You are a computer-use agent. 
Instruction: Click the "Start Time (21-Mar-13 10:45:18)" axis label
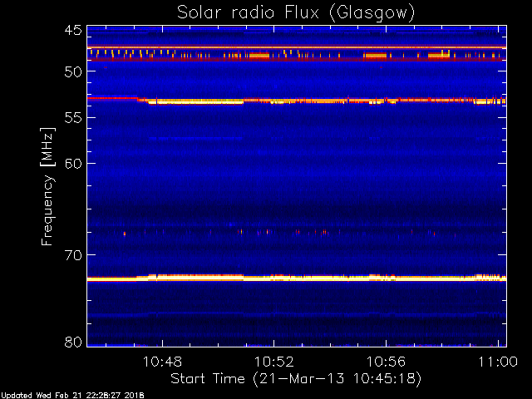[296, 378]
